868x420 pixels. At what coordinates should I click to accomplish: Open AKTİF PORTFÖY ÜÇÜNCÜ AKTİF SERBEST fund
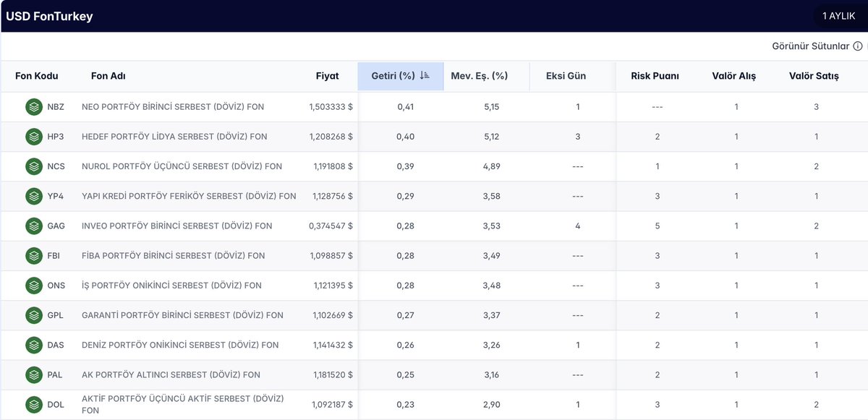click(183, 405)
